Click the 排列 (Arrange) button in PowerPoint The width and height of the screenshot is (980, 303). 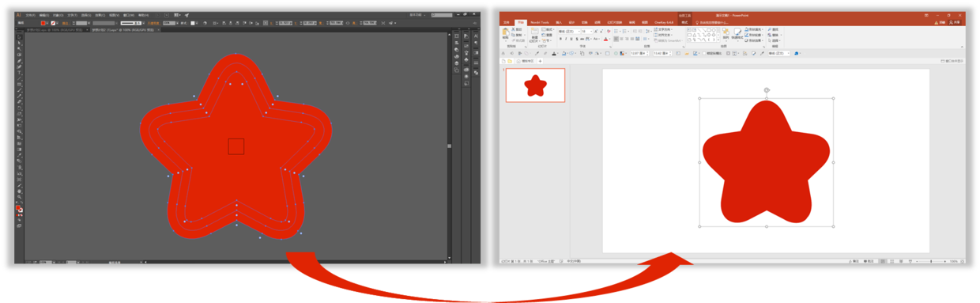[x=725, y=34]
